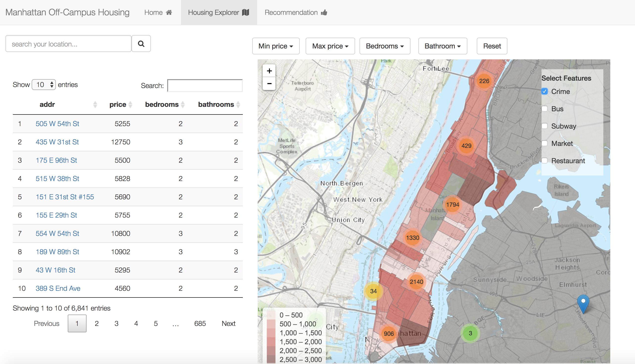
Task: Click the 1,500 – 2,000 legend swatch
Action: [271, 341]
